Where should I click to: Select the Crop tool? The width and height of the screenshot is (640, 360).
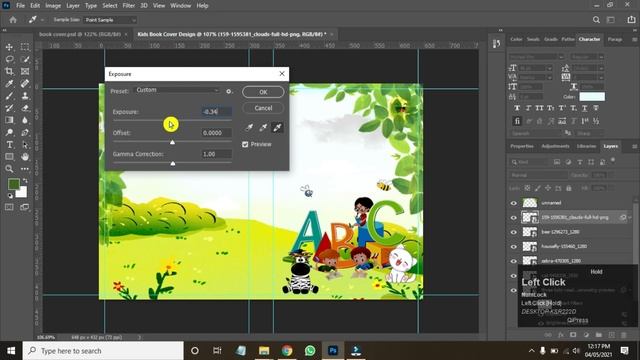(9, 71)
